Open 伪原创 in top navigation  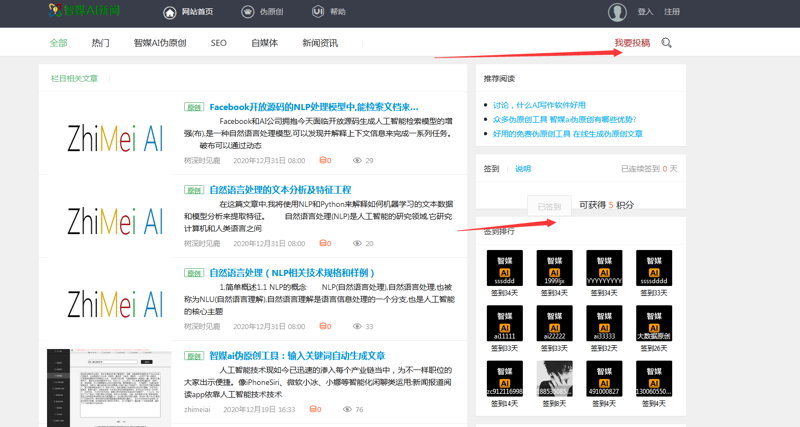(x=271, y=12)
